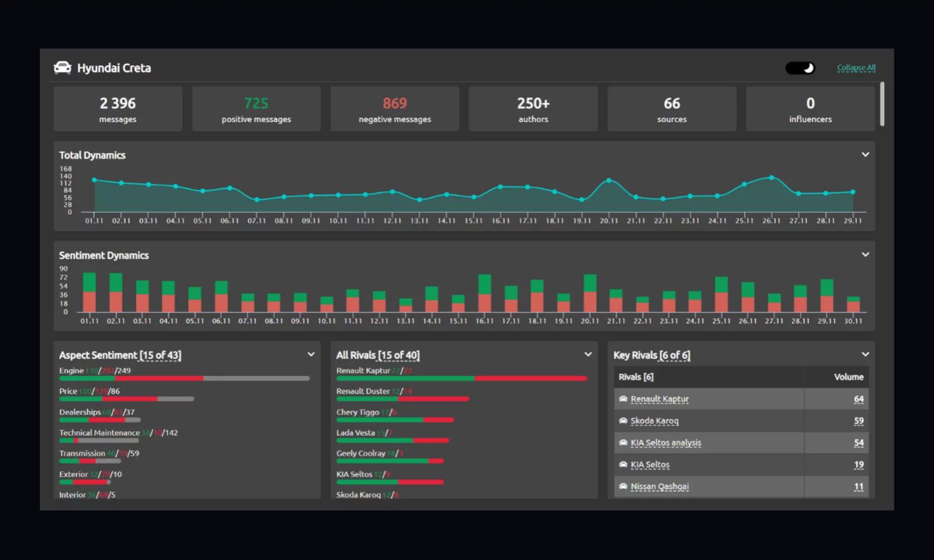The height and width of the screenshot is (560, 934).
Task: Click the 0 influencers card
Action: (810, 109)
